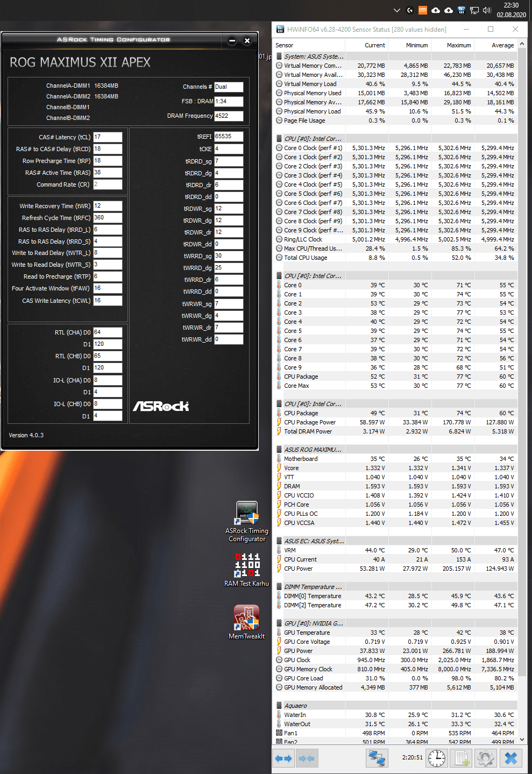532x774 pixels.
Task: Select the 'WaterIn' temperature row
Action: pyautogui.click(x=395, y=715)
